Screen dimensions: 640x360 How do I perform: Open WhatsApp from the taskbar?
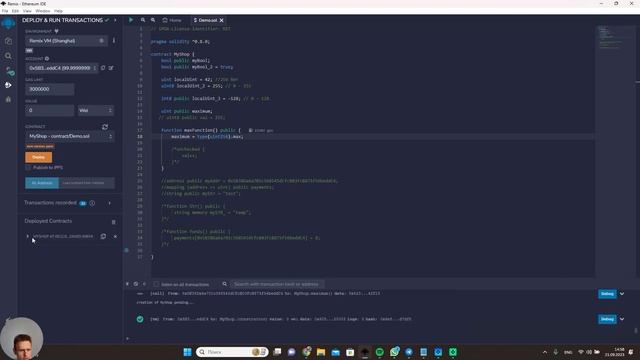(x=394, y=352)
